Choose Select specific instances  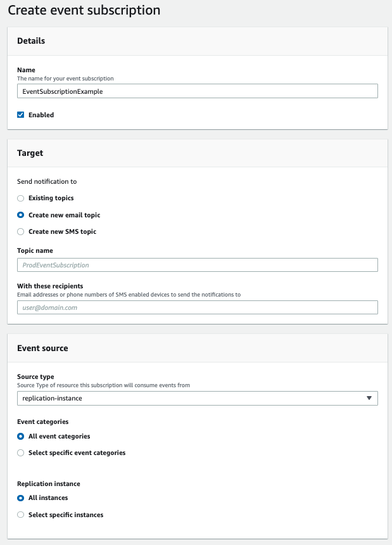pyautogui.click(x=20, y=515)
